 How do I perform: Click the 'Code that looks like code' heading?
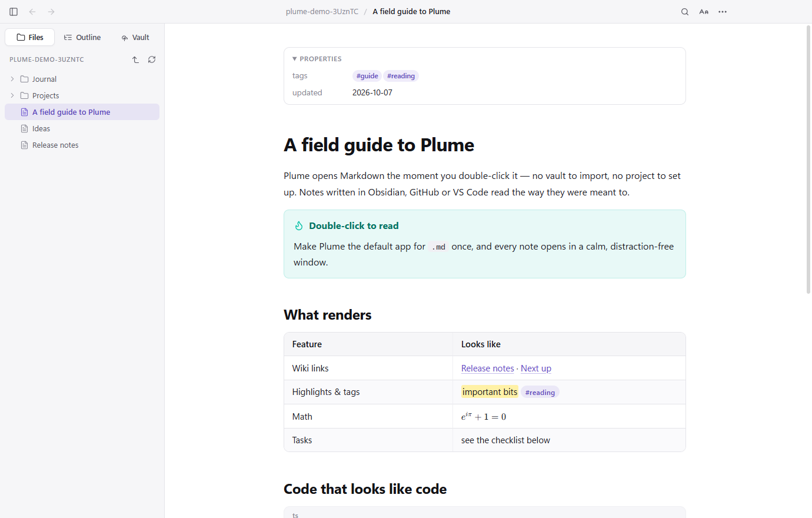tap(365, 489)
